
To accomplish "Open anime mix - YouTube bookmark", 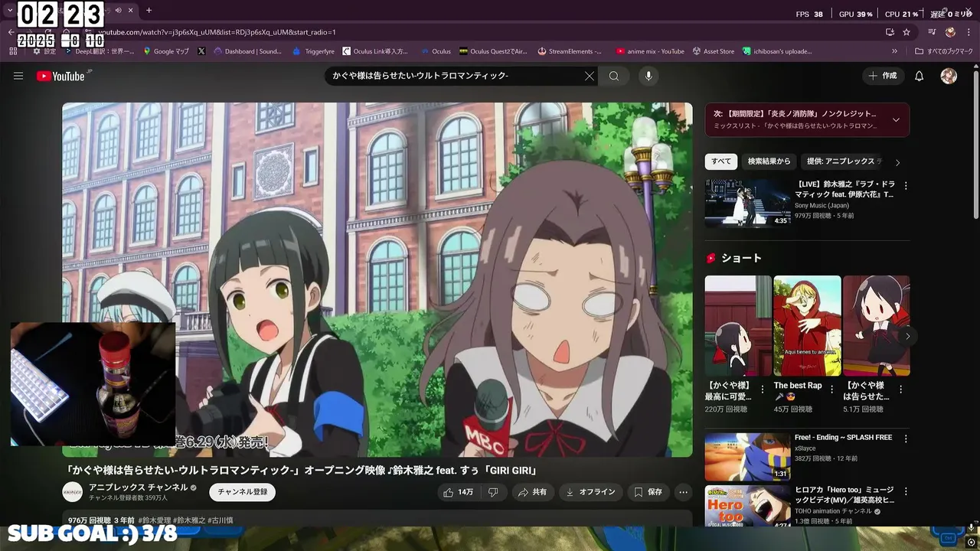I will (650, 51).
